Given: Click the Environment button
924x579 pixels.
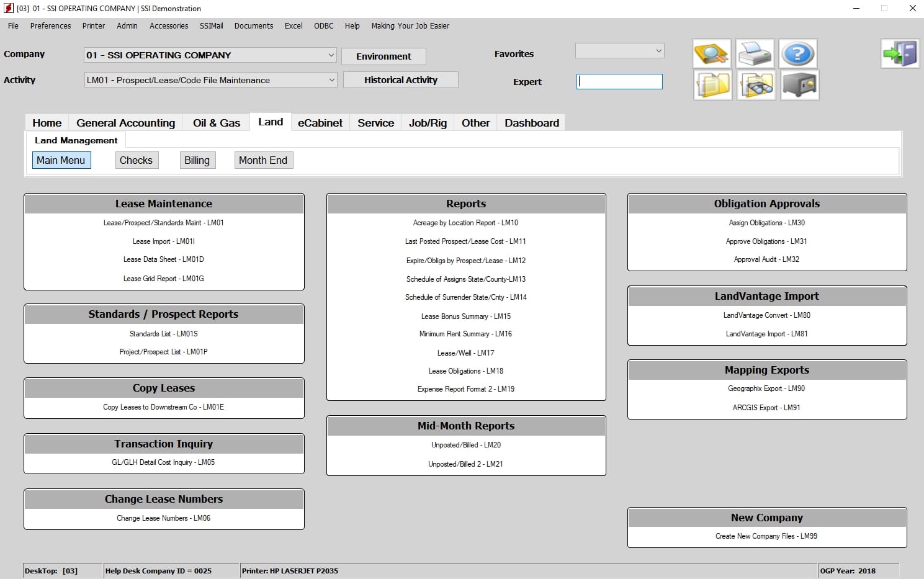Looking at the screenshot, I should (384, 56).
